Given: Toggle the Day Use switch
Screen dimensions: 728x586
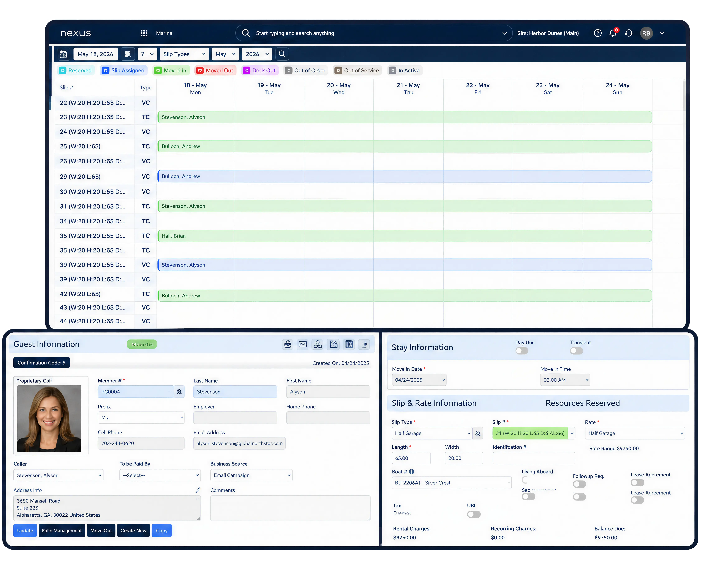Looking at the screenshot, I should 522,351.
